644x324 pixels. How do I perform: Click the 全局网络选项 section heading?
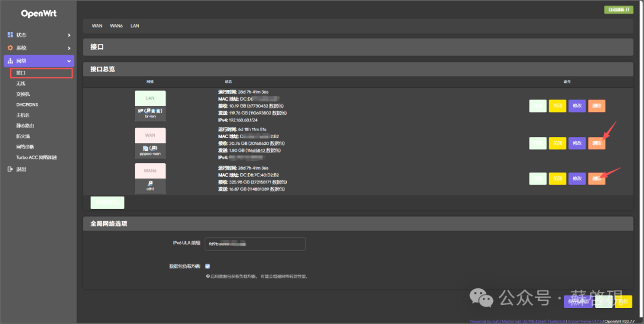109,223
